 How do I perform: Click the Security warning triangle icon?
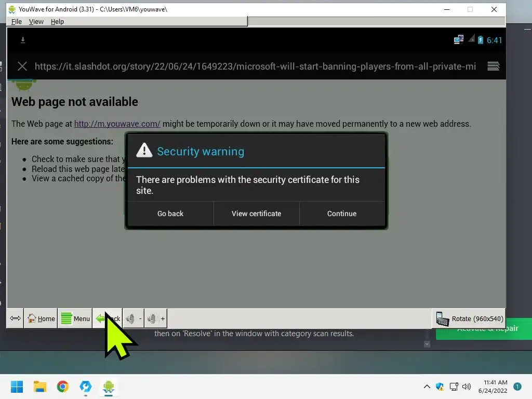(144, 150)
